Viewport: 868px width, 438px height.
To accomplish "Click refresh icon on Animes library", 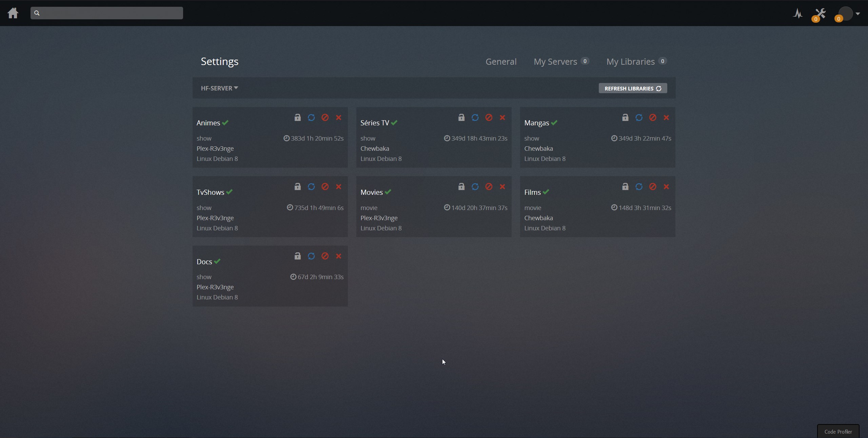I will click(311, 118).
